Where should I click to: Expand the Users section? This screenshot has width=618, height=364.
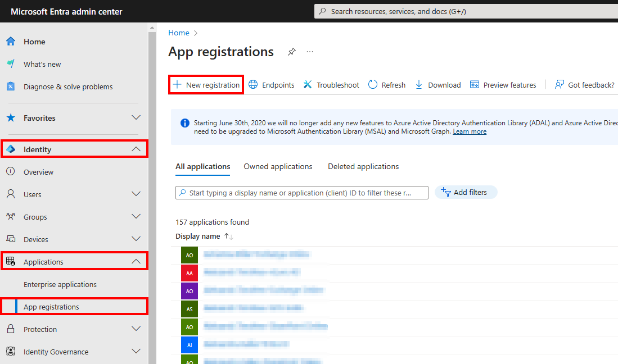[136, 194]
